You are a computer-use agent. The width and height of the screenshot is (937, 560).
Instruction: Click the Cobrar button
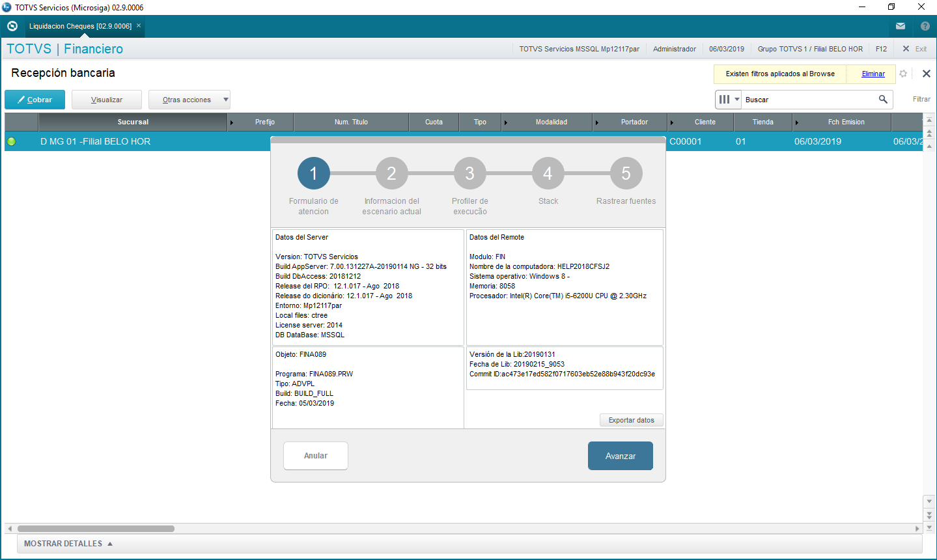(x=35, y=100)
